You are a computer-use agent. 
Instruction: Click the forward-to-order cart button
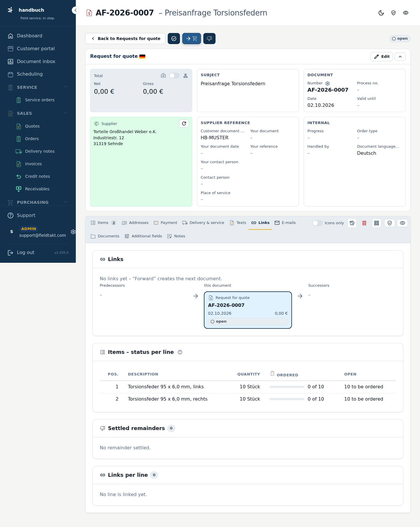tap(192, 39)
